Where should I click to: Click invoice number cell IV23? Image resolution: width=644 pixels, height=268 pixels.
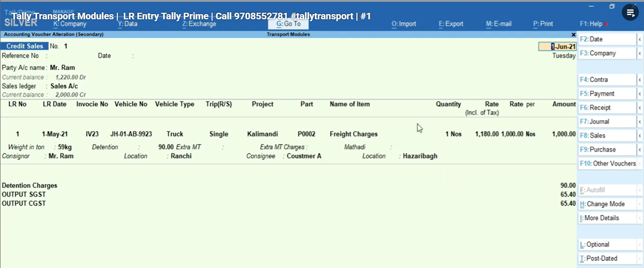coord(92,134)
